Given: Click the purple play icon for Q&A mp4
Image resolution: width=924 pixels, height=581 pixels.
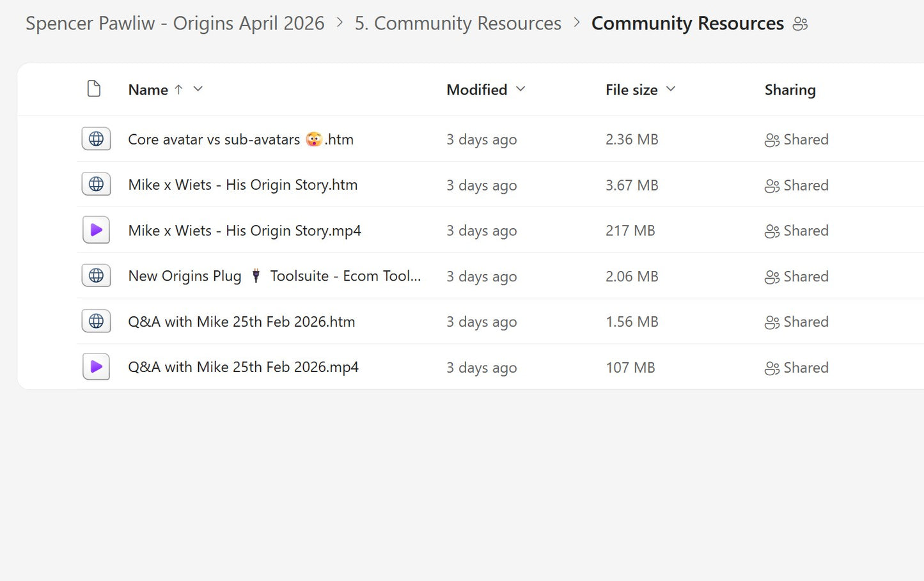Looking at the screenshot, I should (x=96, y=367).
